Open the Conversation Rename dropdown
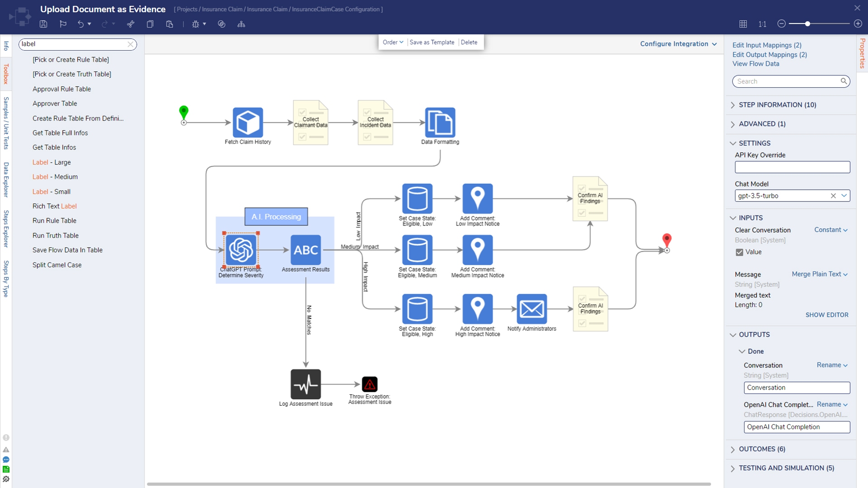Screen dimensions: 868x488 (x=832, y=365)
